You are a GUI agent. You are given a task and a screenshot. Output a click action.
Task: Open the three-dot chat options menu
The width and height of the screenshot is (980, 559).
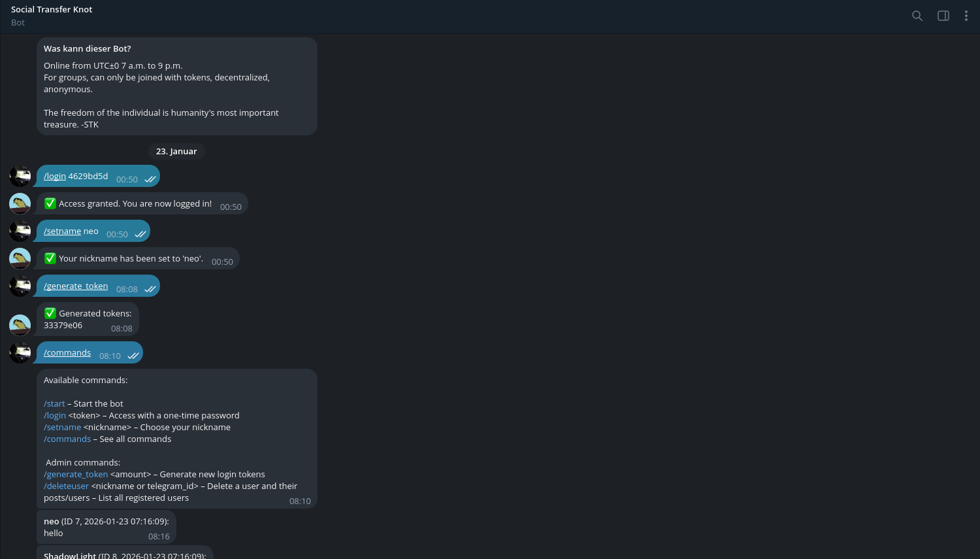(x=966, y=16)
